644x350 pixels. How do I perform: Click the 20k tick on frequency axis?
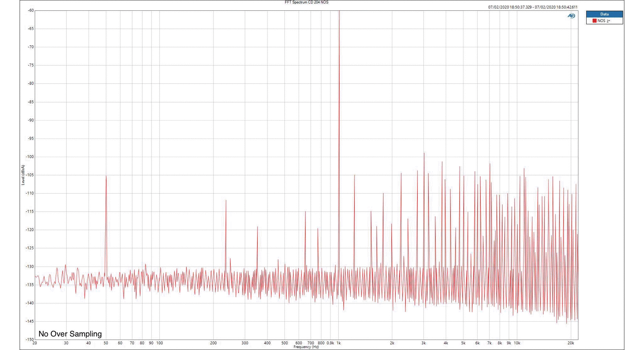pyautogui.click(x=571, y=343)
